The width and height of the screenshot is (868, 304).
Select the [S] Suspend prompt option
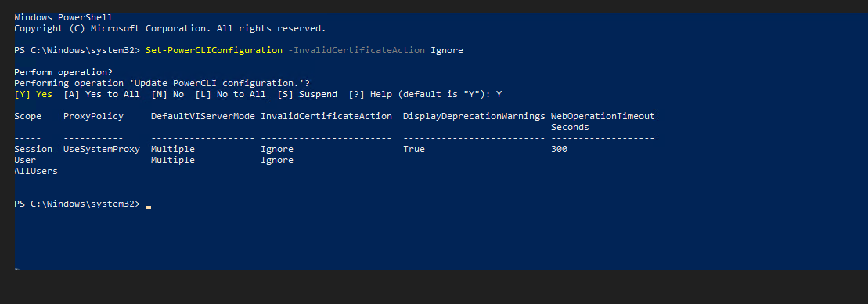(308, 94)
